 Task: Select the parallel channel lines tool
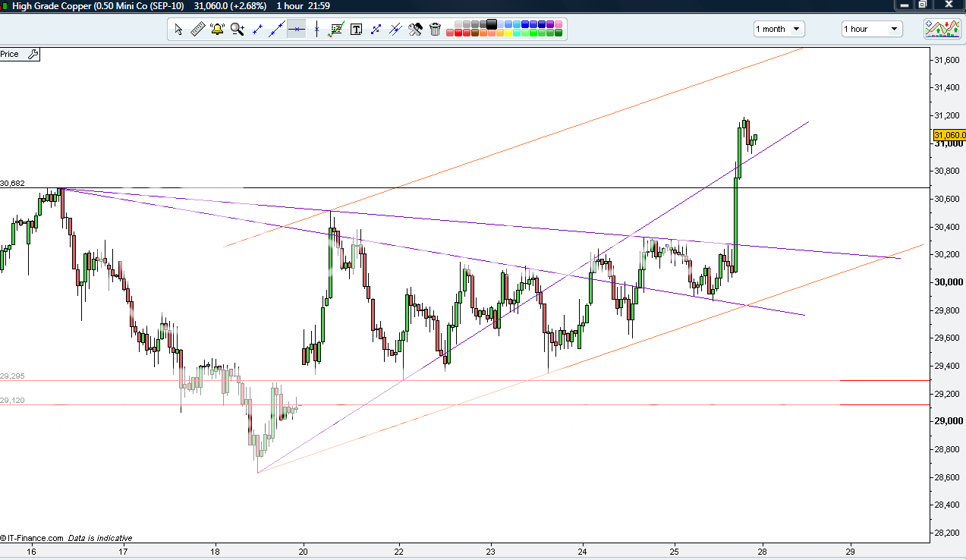(395, 29)
